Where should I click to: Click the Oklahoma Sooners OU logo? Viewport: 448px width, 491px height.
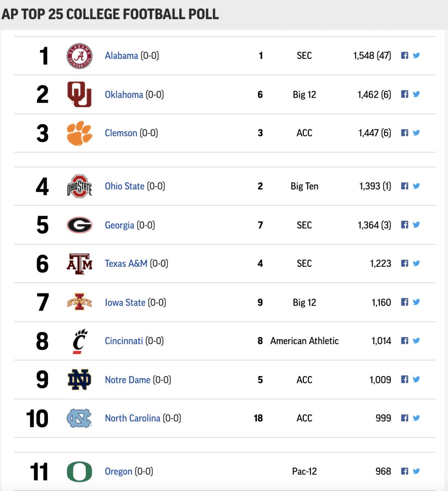point(79,95)
